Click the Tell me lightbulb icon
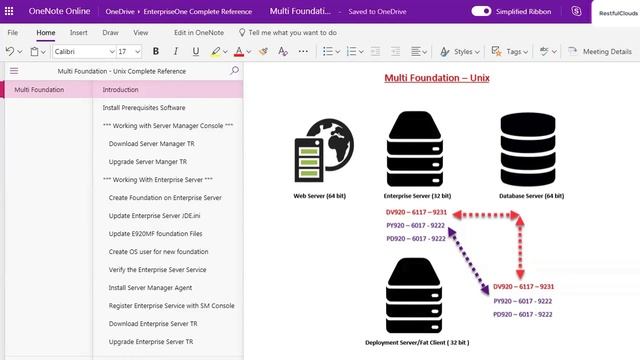The image size is (640, 360). 242,33
